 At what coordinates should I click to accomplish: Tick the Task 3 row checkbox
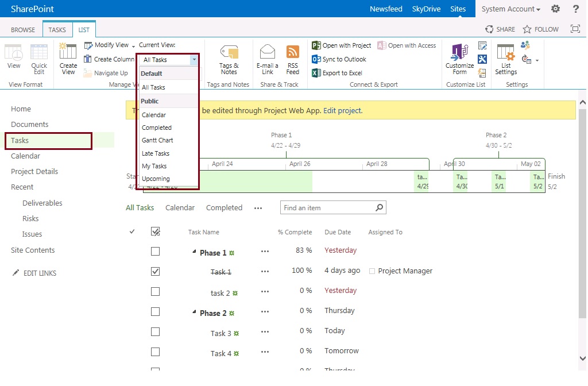pyautogui.click(x=155, y=332)
